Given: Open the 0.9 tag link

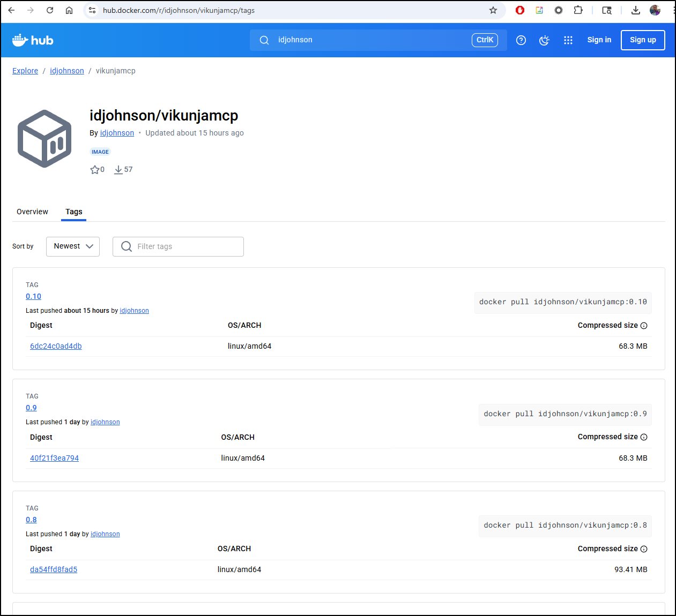Looking at the screenshot, I should click(31, 408).
